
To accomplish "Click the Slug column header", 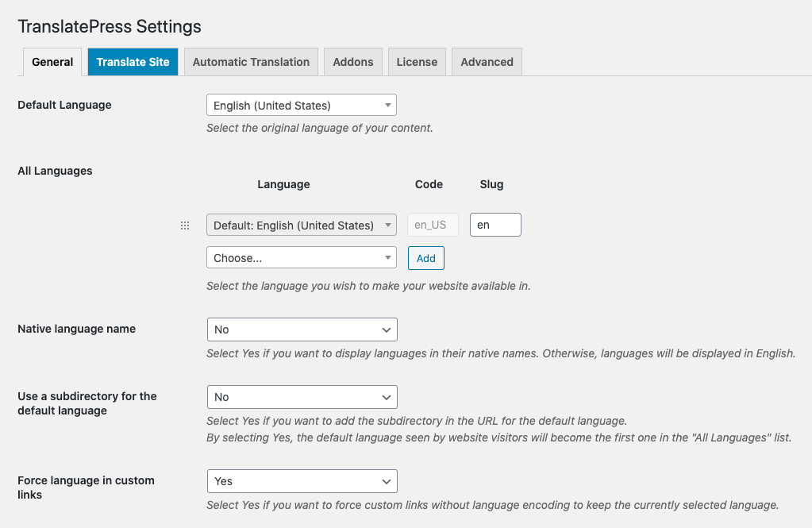I will click(491, 184).
